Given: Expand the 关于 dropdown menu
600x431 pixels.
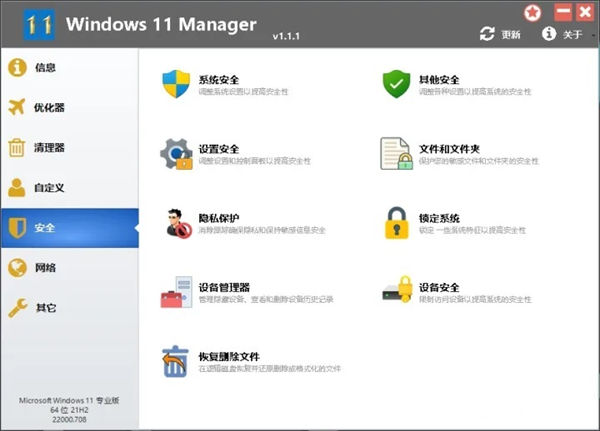Looking at the screenshot, I should [566, 35].
